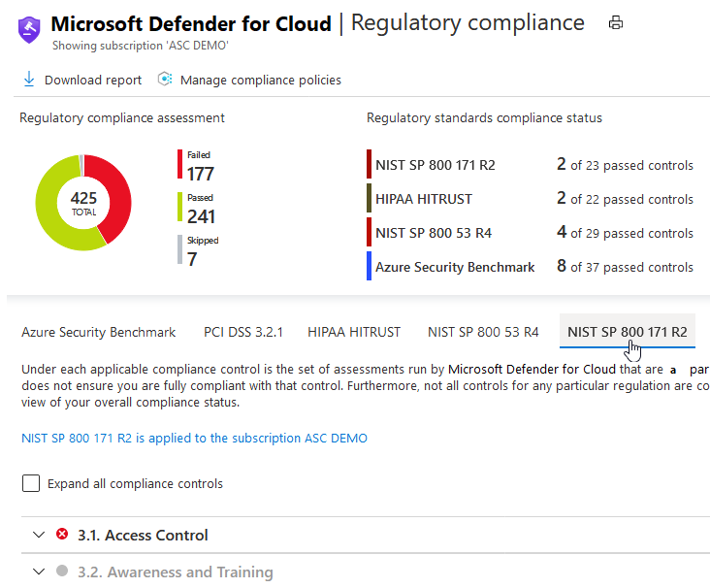The width and height of the screenshot is (710, 588).
Task: Follow the NIST SP 800 171 R2 subscription link
Action: 194,439
